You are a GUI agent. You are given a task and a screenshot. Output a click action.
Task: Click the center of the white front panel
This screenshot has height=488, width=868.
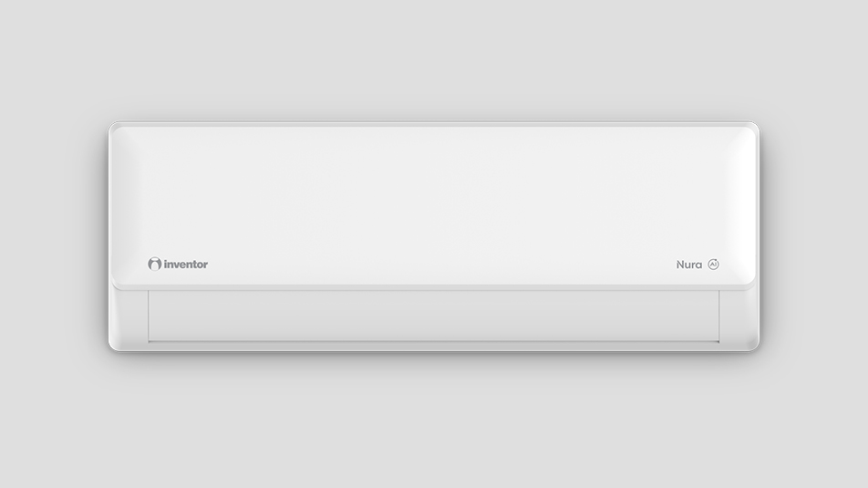coord(433,205)
